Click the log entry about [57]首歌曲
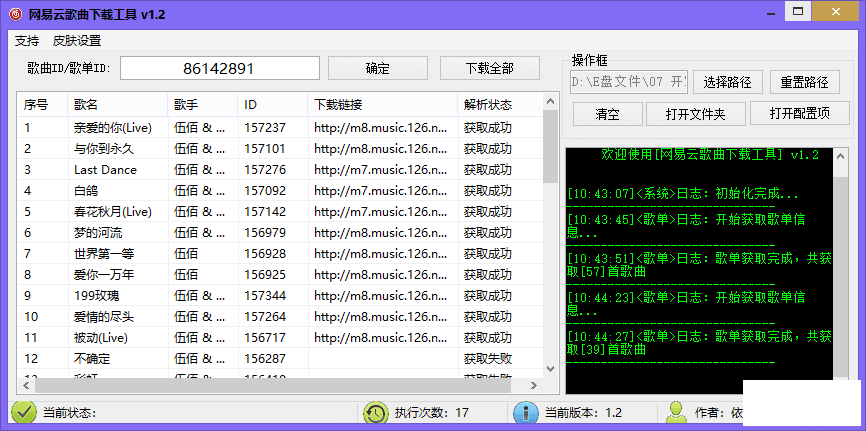This screenshot has width=866, height=431. pyautogui.click(x=699, y=265)
